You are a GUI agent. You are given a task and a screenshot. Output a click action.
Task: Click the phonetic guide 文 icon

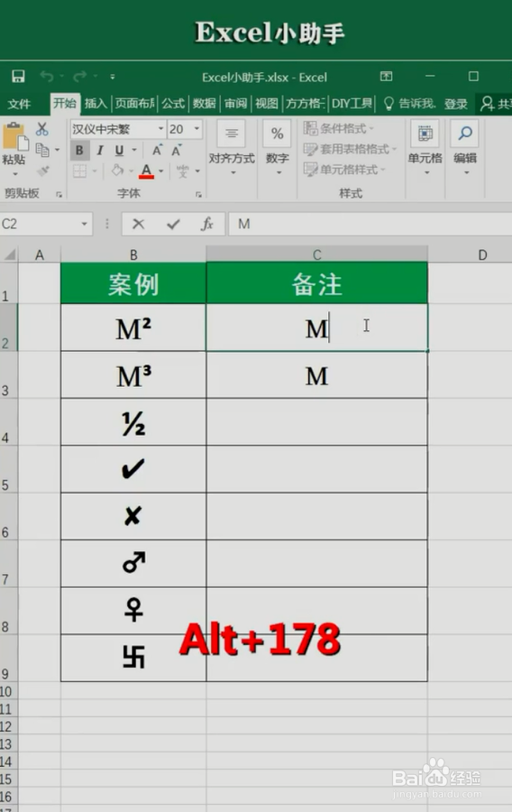(183, 171)
